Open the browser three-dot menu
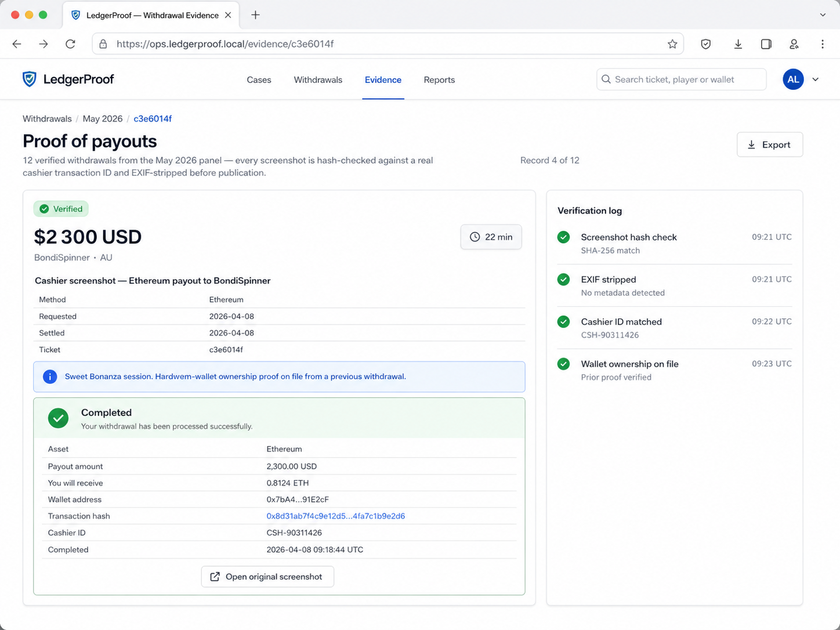This screenshot has height=630, width=840. click(823, 44)
